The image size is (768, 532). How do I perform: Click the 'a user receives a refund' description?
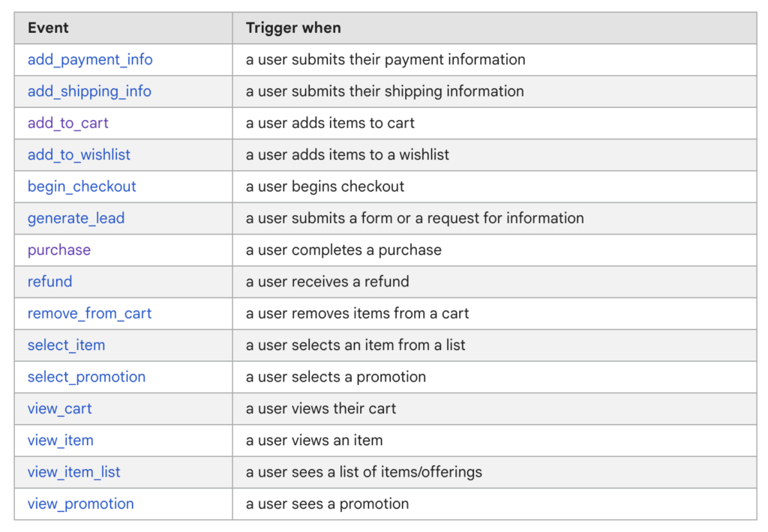(327, 282)
